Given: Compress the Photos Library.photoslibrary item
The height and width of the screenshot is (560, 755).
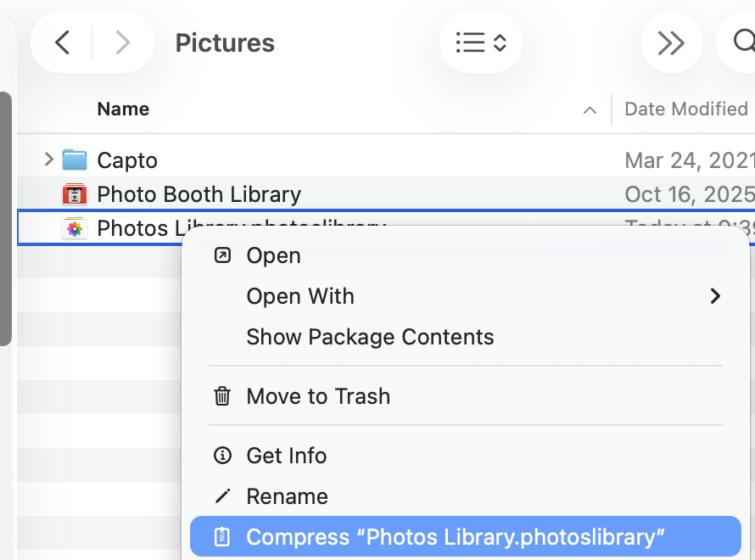Looking at the screenshot, I should 455,537.
